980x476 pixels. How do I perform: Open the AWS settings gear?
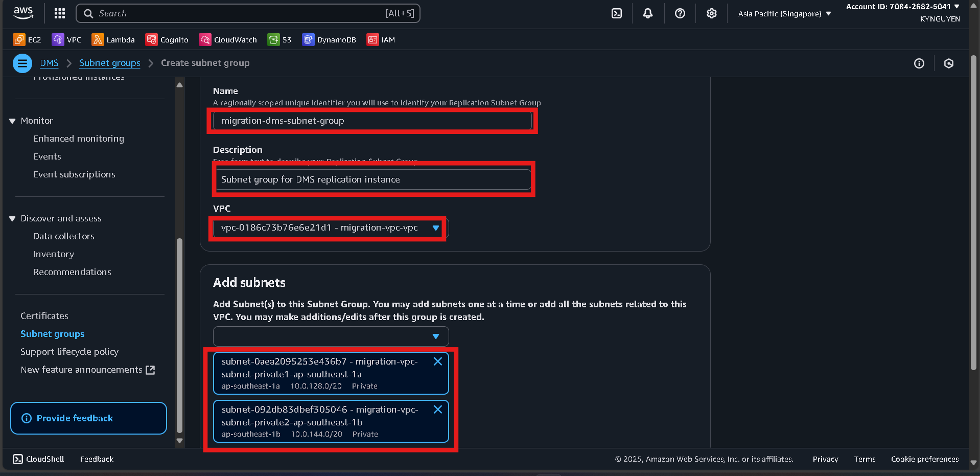(x=711, y=13)
